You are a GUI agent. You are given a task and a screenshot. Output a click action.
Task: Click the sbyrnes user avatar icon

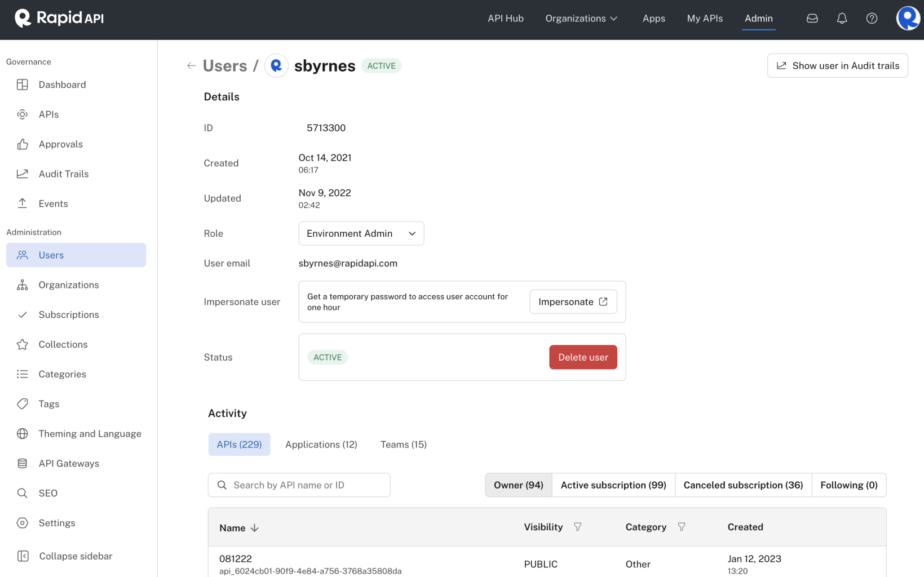click(276, 66)
